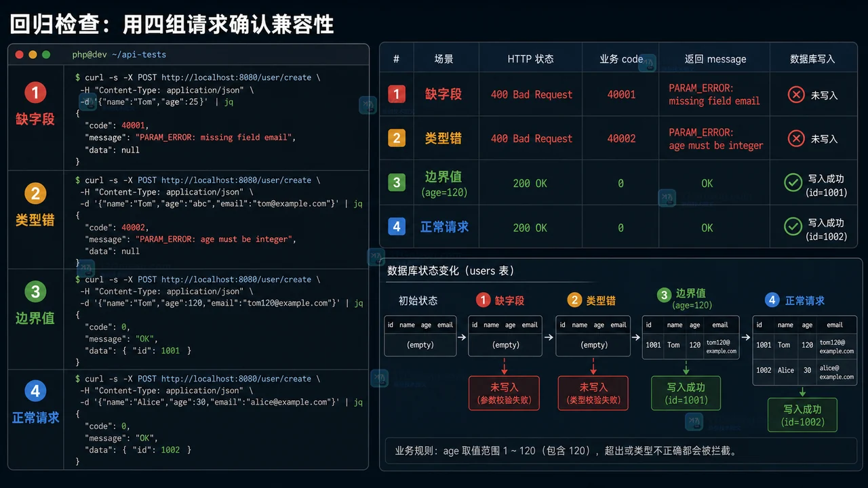Click terminal line '"code": 40002,'
This screenshot has height=488, width=868.
(117, 227)
